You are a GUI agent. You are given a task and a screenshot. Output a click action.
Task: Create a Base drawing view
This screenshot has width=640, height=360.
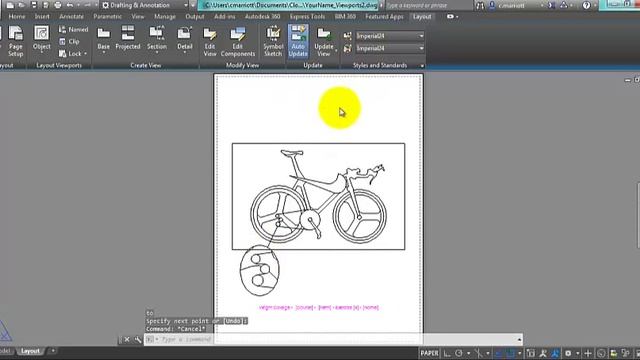pyautogui.click(x=103, y=40)
